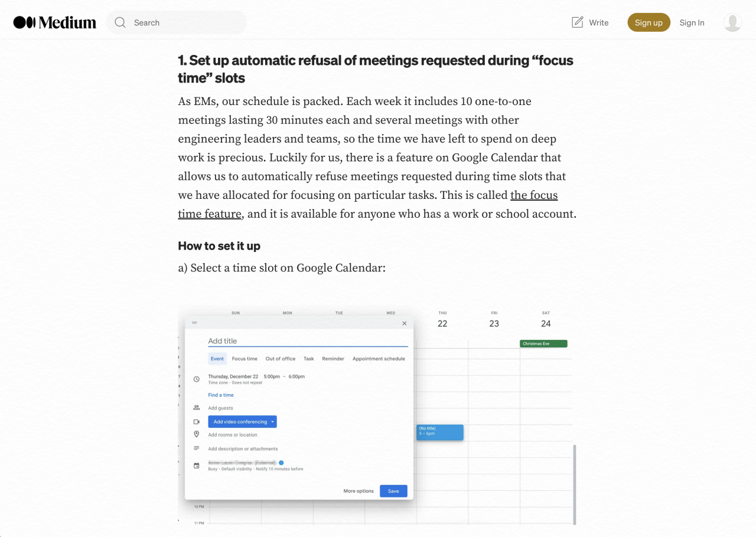Click the 6:00pm end time

tap(296, 376)
